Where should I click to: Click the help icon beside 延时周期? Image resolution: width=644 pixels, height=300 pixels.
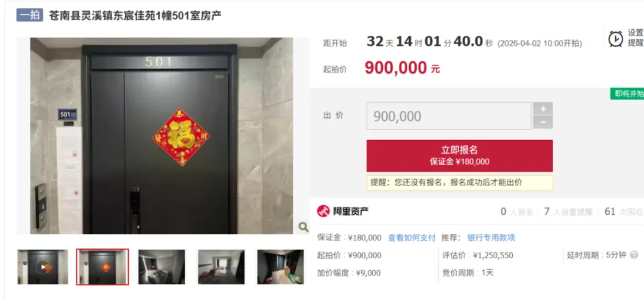(634, 255)
